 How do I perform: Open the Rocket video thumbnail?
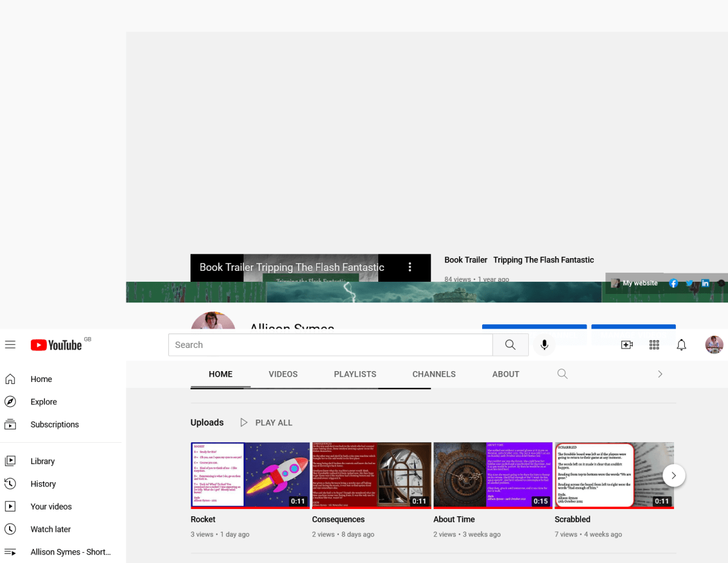coord(250,475)
